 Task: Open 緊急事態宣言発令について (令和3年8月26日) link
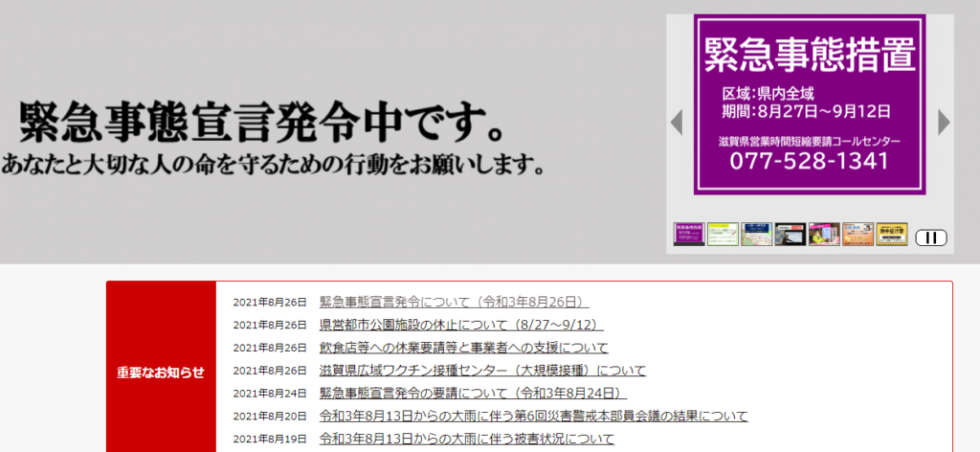(x=454, y=302)
